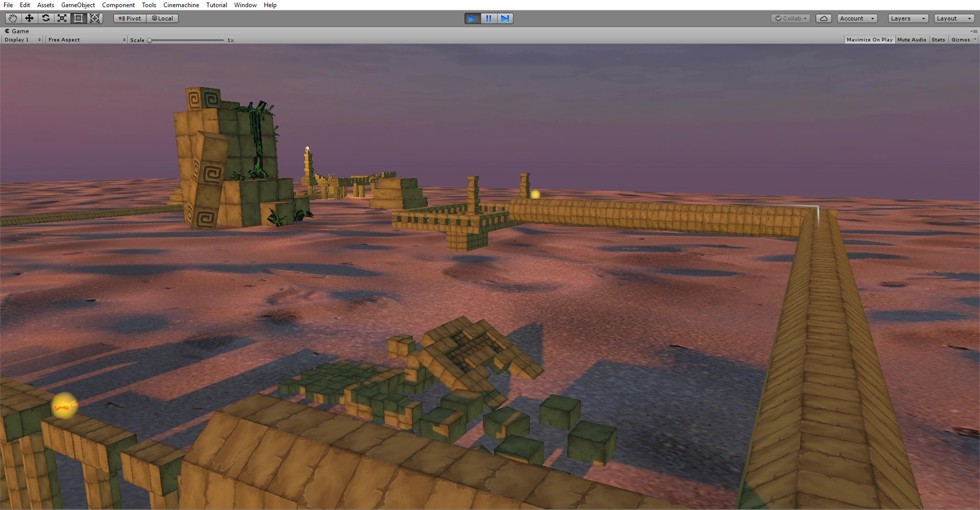Screen dimensions: 980x510
Task: Click the Scale slider in the Game view
Action: pyautogui.click(x=186, y=40)
